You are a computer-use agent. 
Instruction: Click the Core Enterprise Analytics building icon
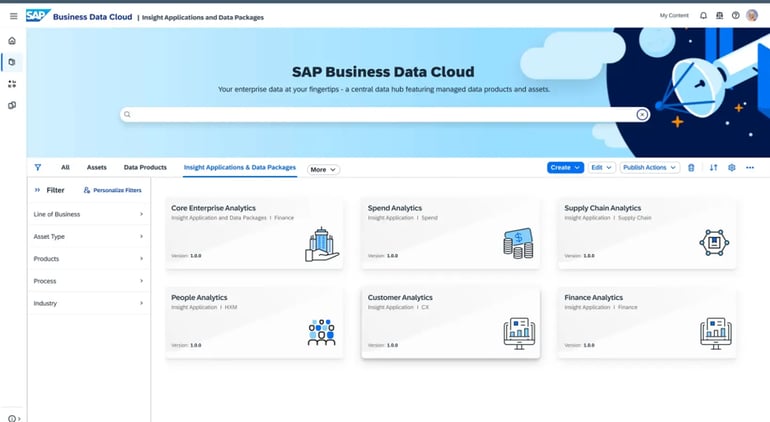pyautogui.click(x=322, y=244)
